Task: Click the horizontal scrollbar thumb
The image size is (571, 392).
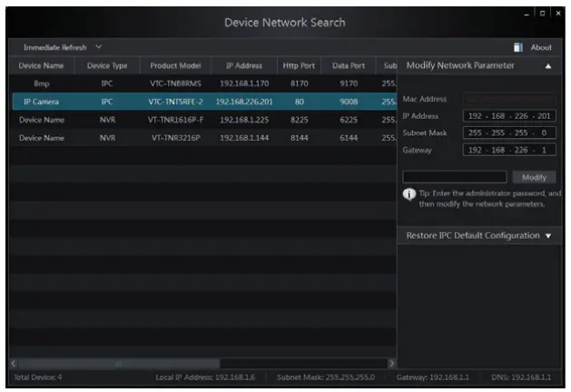Action: pos(119,363)
